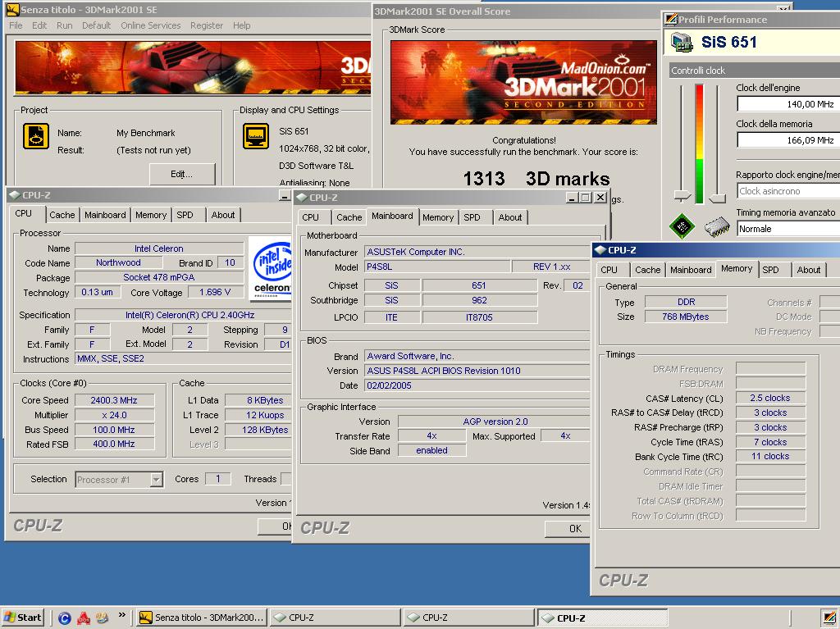Launch the blue C icon in Quick Launch
Image resolution: width=840 pixels, height=629 pixels.
[x=64, y=618]
